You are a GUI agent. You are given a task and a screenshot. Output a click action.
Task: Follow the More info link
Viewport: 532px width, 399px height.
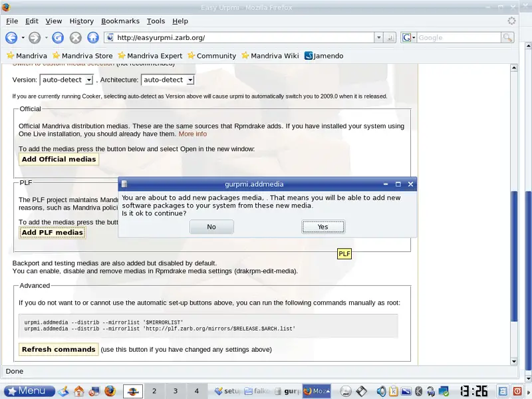192,134
